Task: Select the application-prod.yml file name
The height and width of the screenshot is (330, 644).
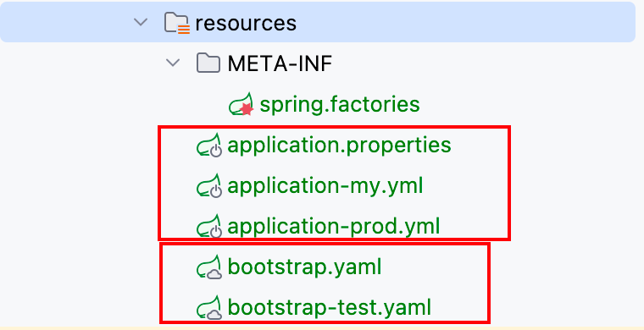Action: point(334,226)
